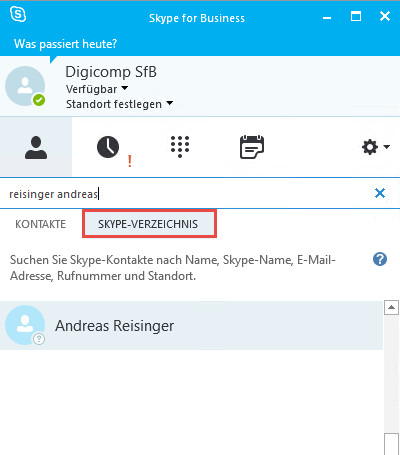The height and width of the screenshot is (455, 400).
Task: Open the dropdown arrow beside the gear
Action: point(387,147)
